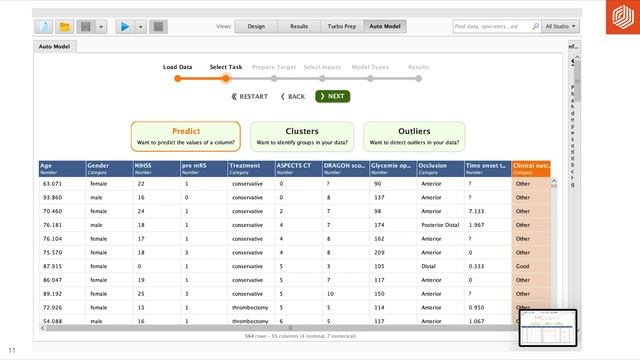Click the Model Types step marker

[370, 78]
